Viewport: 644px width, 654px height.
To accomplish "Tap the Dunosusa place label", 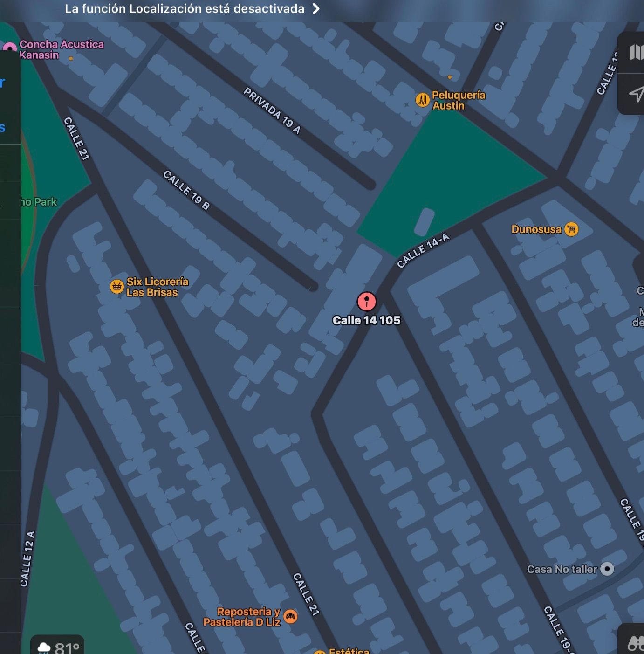I will click(x=536, y=229).
